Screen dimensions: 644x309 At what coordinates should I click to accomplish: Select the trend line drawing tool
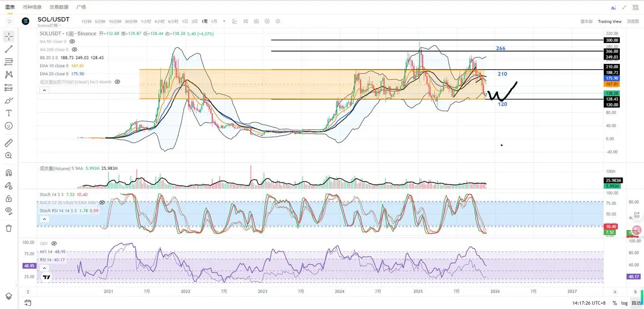pos(9,49)
